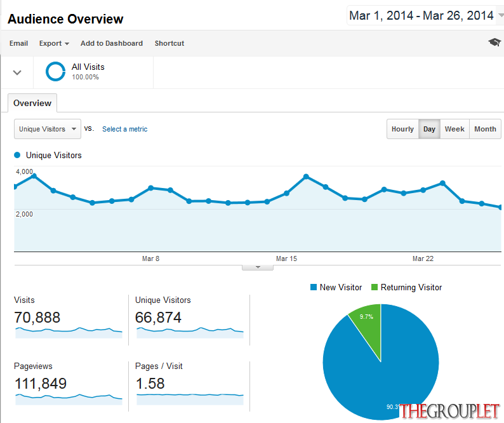Viewport: 504px width, 423px height.
Task: Click the Mar 8 axis label
Action: [150, 258]
